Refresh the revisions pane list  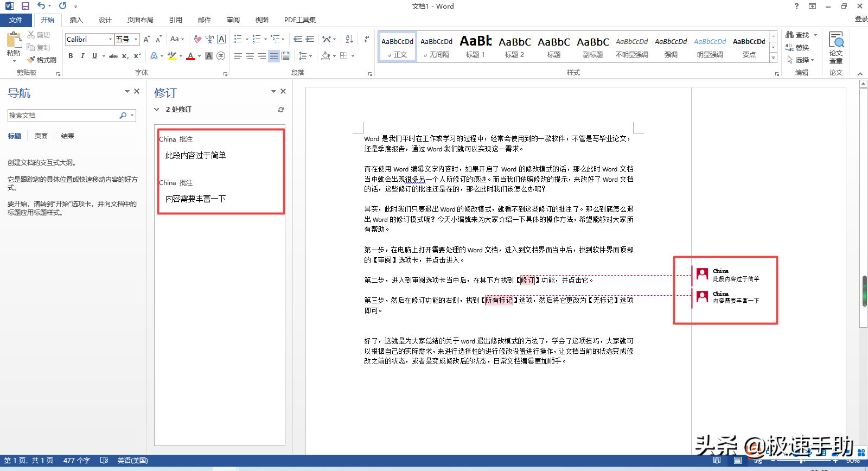(x=281, y=110)
